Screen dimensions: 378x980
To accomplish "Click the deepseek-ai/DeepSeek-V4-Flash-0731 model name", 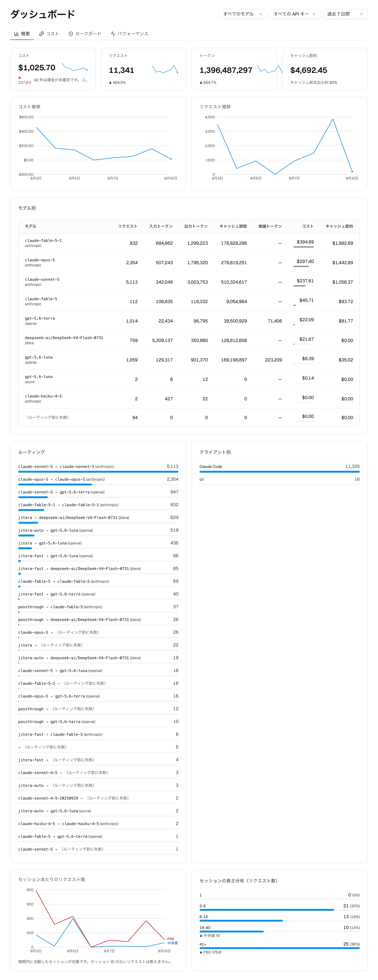I will coord(64,338).
